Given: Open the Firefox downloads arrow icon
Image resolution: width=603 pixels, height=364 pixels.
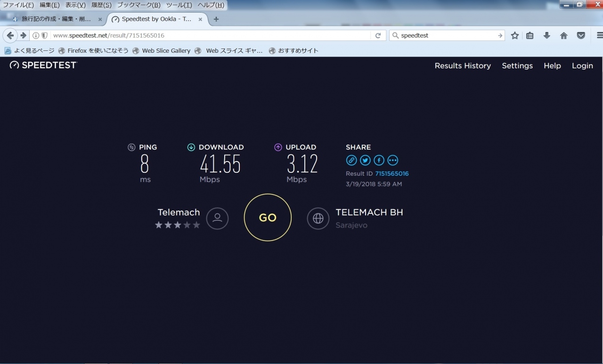Looking at the screenshot, I should click(x=546, y=35).
